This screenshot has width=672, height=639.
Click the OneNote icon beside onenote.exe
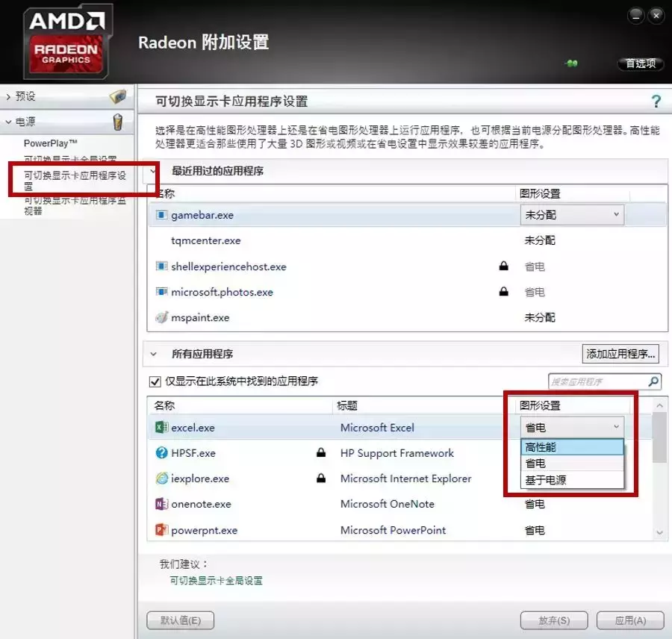(x=164, y=504)
